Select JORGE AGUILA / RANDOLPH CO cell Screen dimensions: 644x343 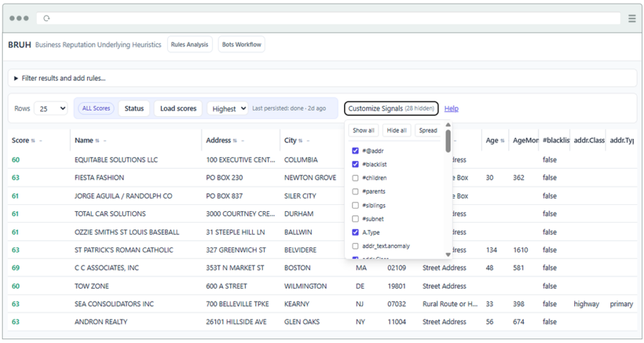123,196
